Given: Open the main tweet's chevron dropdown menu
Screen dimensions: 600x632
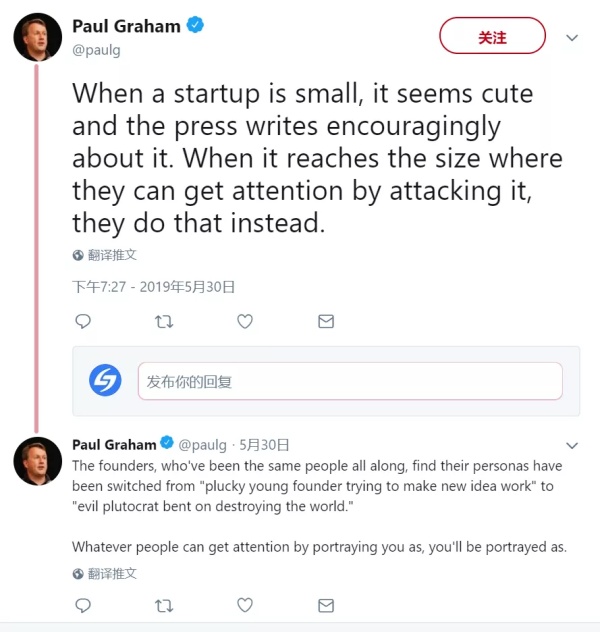Looking at the screenshot, I should (x=572, y=38).
